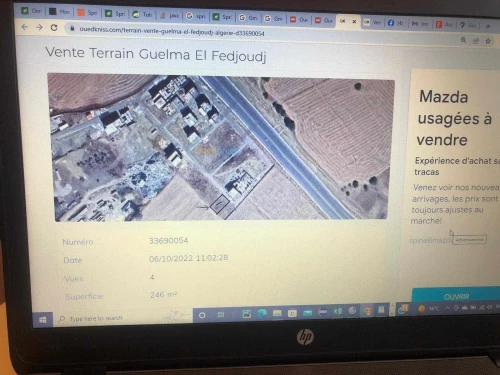Screen dimensions: 500x375
Task: Switch to the 'java' tab
Action: click(169, 15)
